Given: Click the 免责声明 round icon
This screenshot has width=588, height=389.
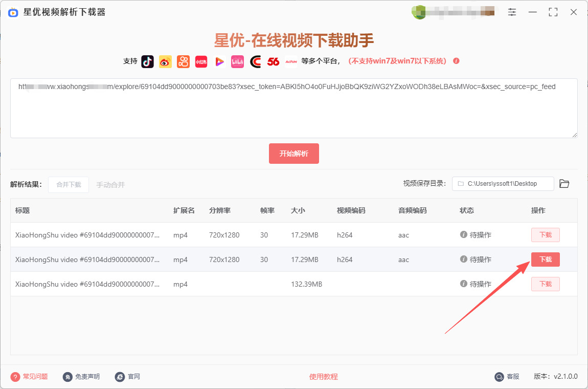Looking at the screenshot, I should (x=67, y=377).
